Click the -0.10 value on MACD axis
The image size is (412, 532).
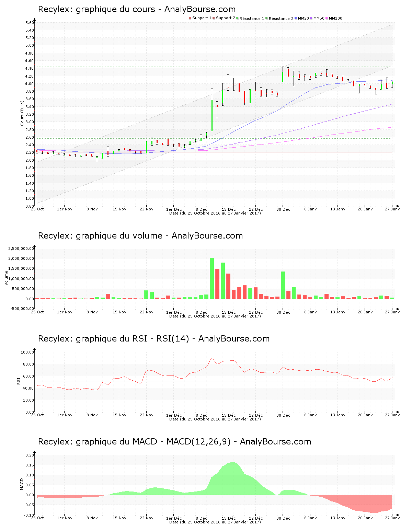(29, 515)
